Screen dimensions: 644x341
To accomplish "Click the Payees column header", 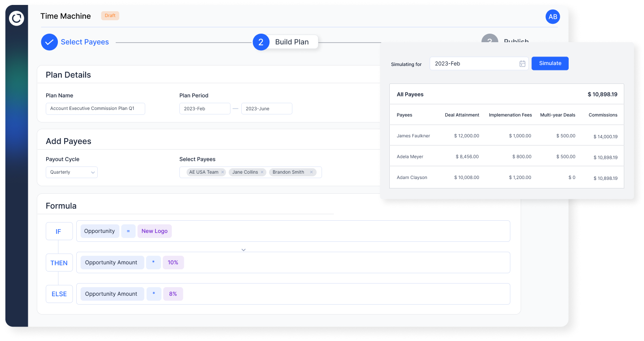I will [405, 115].
